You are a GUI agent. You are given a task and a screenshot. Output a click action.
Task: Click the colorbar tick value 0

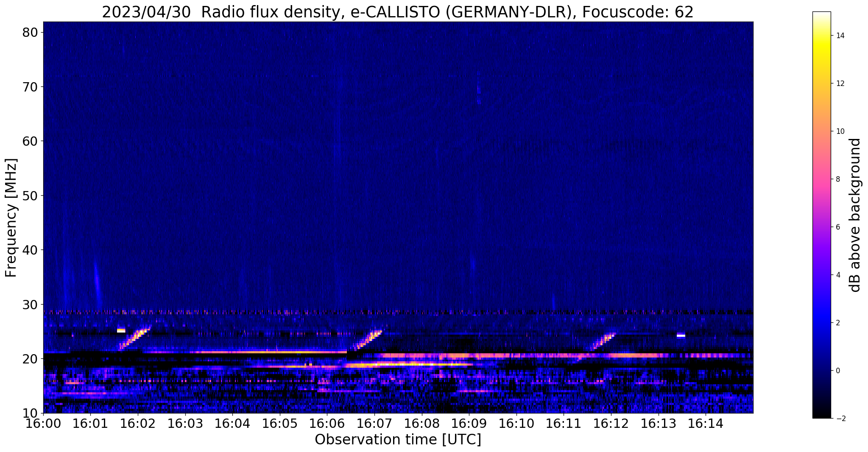coord(838,371)
